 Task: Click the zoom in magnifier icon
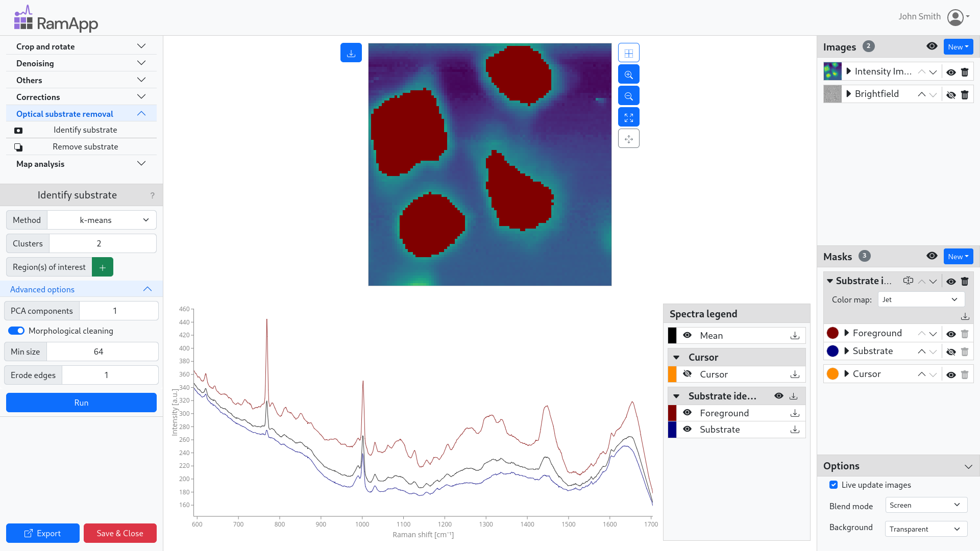click(629, 74)
